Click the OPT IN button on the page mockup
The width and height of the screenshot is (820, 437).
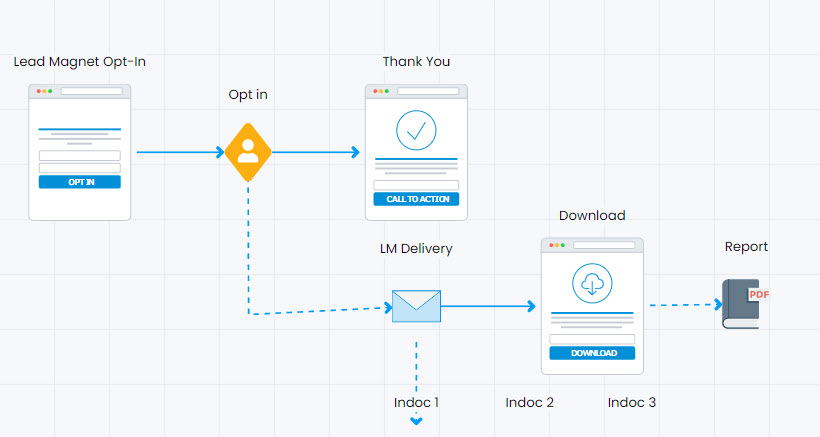point(80,182)
